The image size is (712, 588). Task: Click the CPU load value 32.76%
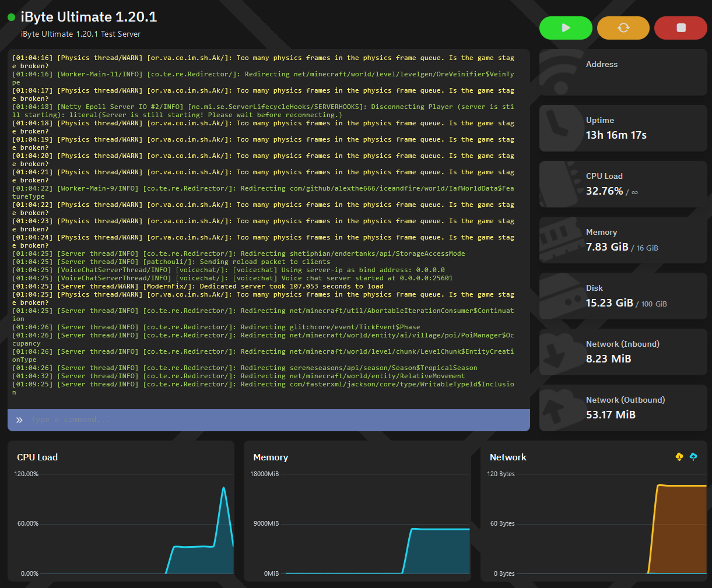coord(605,191)
